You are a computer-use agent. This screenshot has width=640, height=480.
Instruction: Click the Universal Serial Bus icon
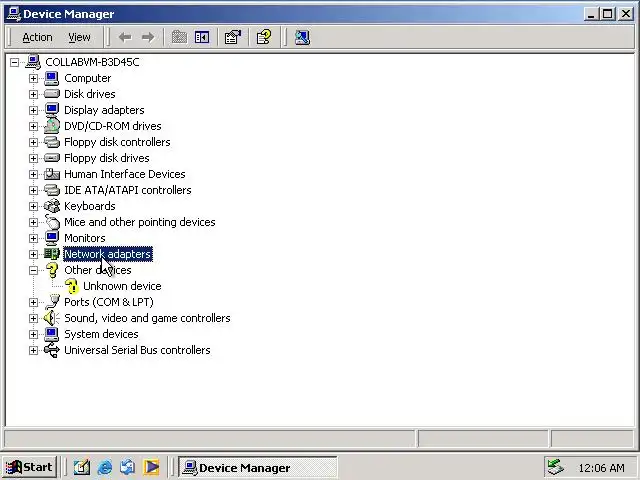click(52, 350)
